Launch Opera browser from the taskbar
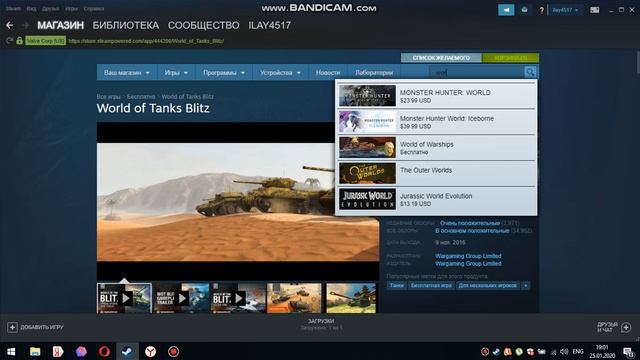The image size is (640, 360). pos(104,351)
